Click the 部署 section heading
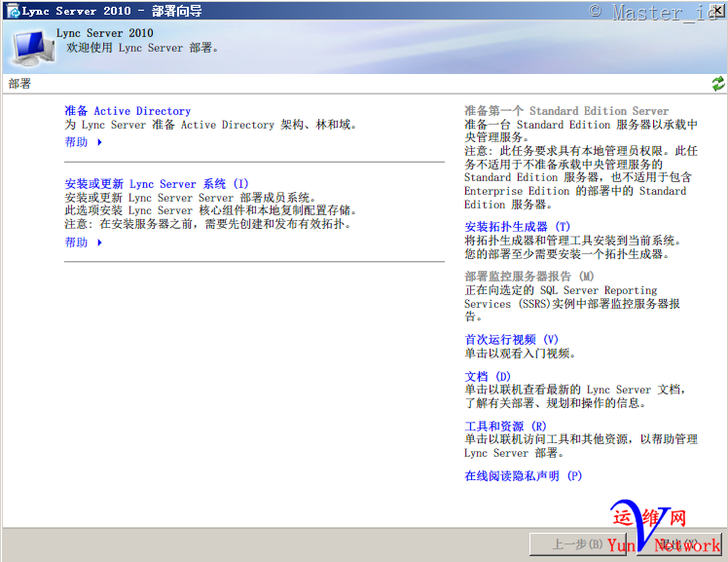 coord(19,84)
